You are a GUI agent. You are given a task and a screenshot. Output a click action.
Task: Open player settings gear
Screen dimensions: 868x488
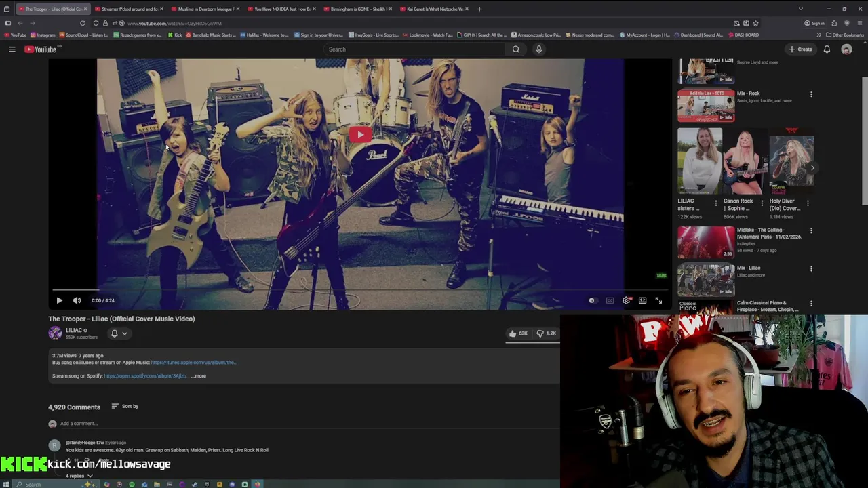(x=626, y=300)
